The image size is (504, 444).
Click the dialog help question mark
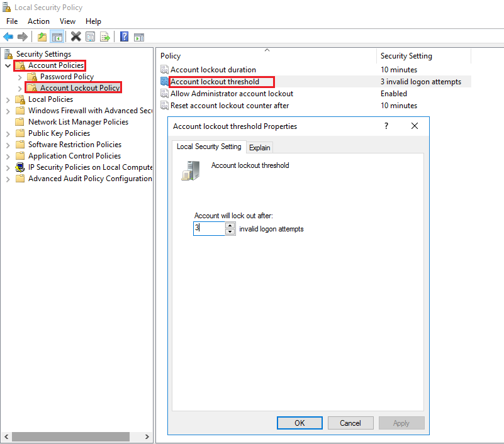(x=386, y=126)
